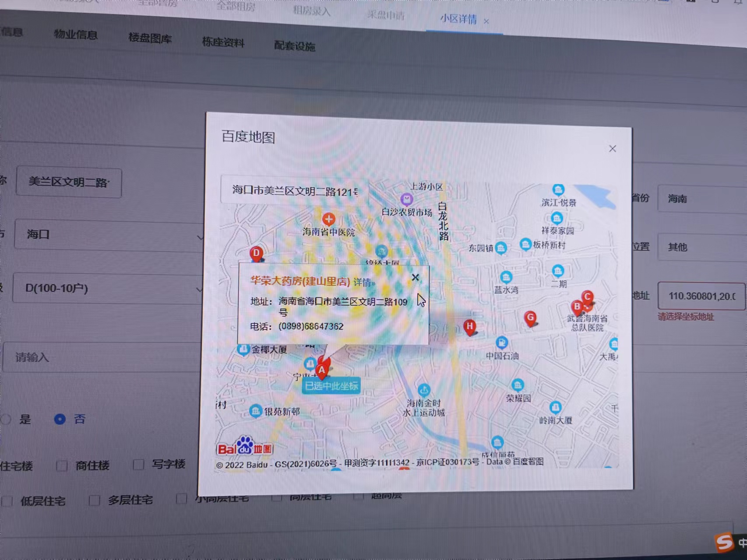Enable the 多层住宅 checkbox
Screen dimensions: 747x560
coord(94,500)
